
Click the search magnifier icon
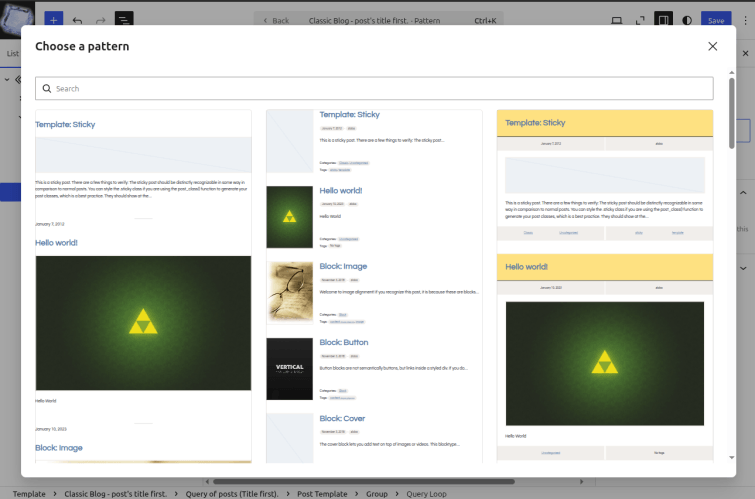47,89
